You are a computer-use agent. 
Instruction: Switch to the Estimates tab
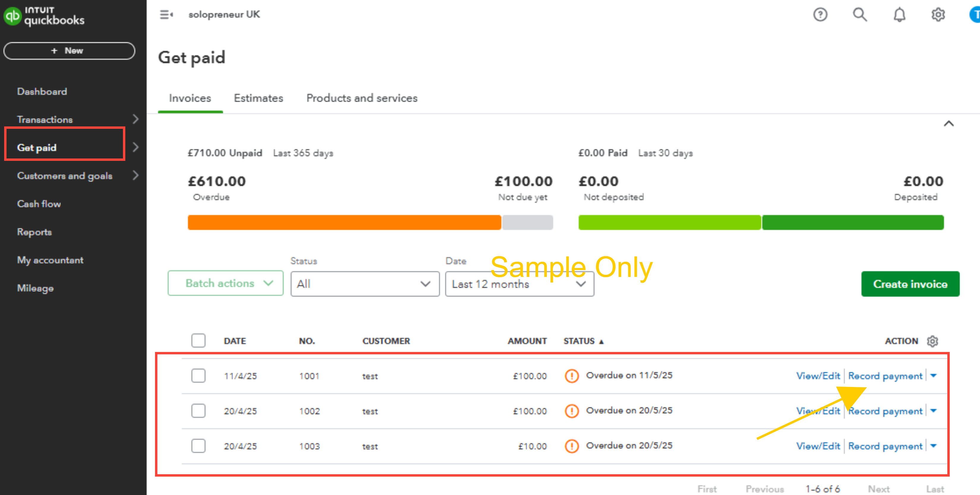(258, 98)
